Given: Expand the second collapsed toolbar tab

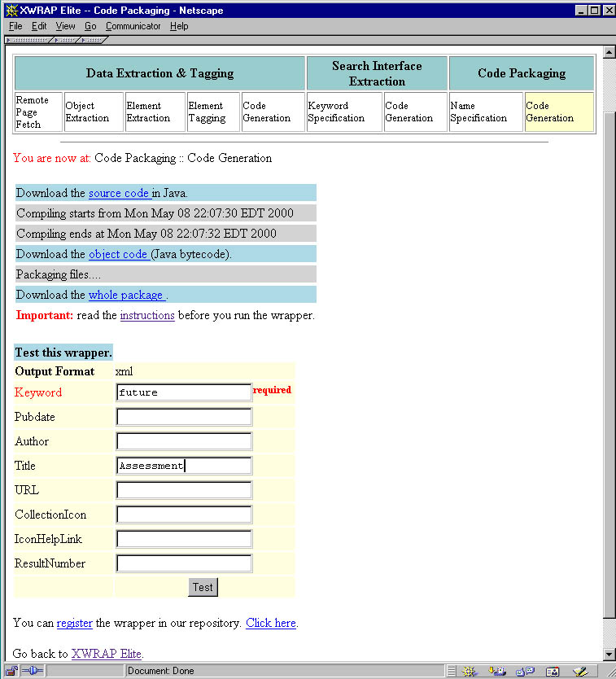Looking at the screenshot, I should click(x=66, y=39).
